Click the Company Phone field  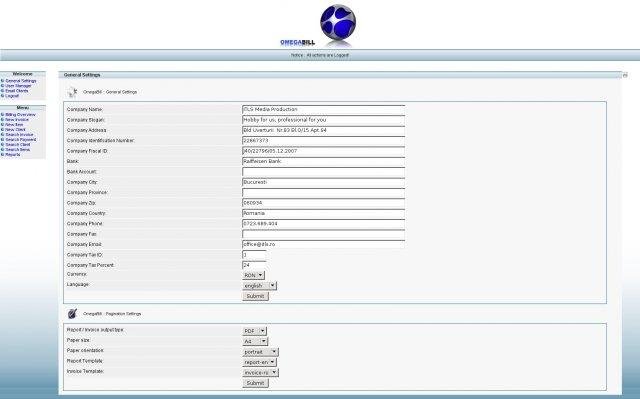(323, 224)
